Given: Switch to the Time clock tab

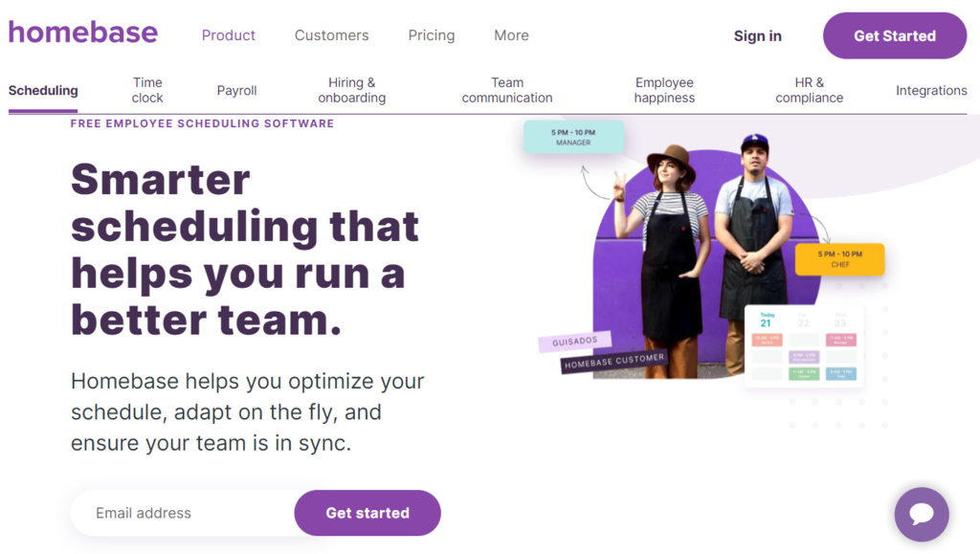Looking at the screenshot, I should tap(147, 90).
